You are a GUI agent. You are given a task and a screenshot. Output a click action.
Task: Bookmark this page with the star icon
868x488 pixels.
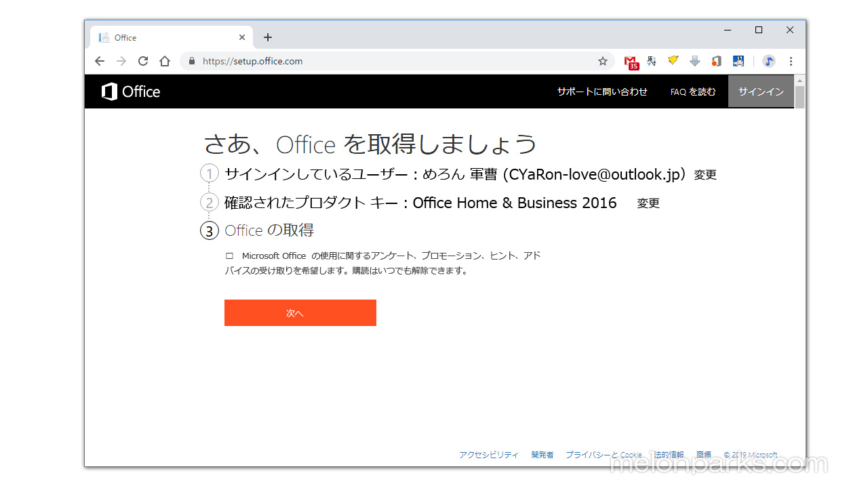tap(603, 61)
